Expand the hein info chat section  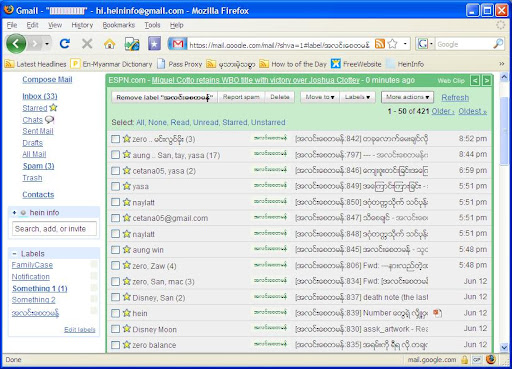tap(14, 212)
